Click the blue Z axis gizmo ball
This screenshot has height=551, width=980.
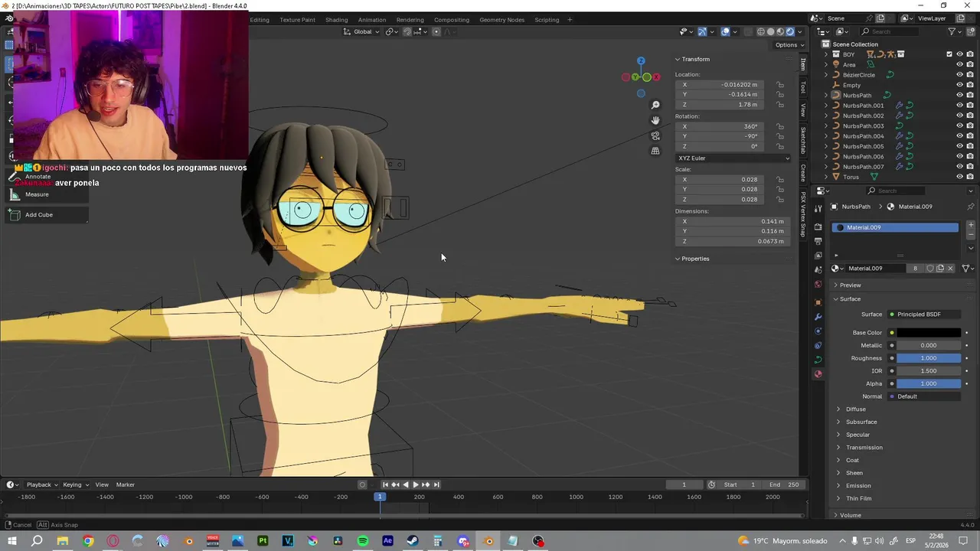pos(641,60)
